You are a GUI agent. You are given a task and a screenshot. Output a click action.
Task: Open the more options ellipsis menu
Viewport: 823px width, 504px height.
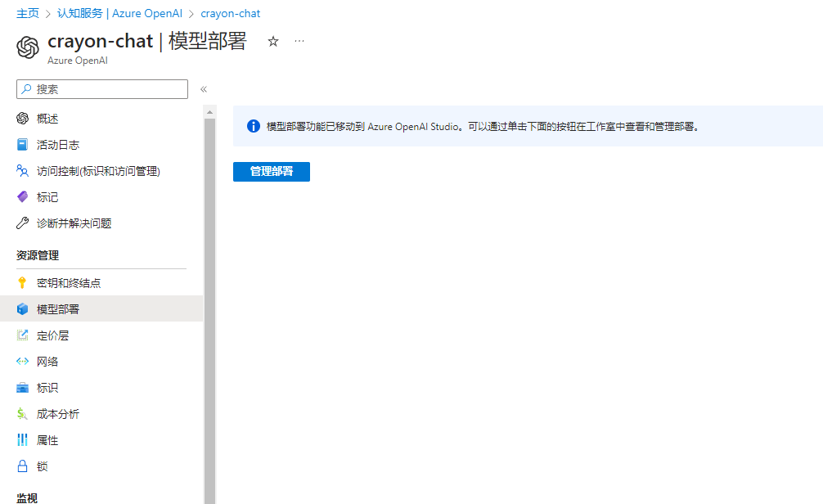point(299,41)
